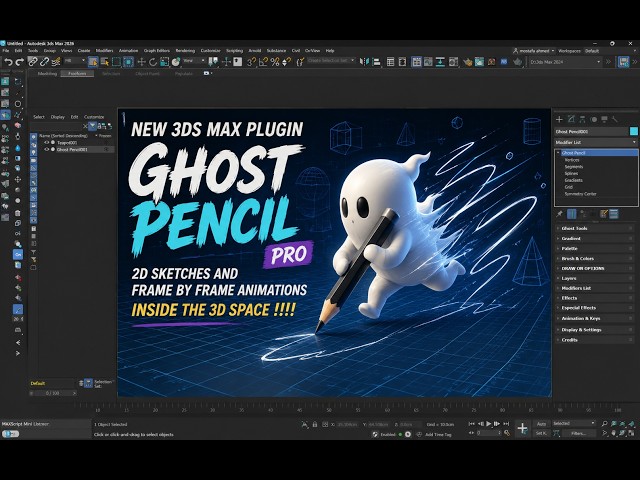This screenshot has width=640, height=480.
Task: Switch to the Modeling ribbon tab
Action: (47, 73)
